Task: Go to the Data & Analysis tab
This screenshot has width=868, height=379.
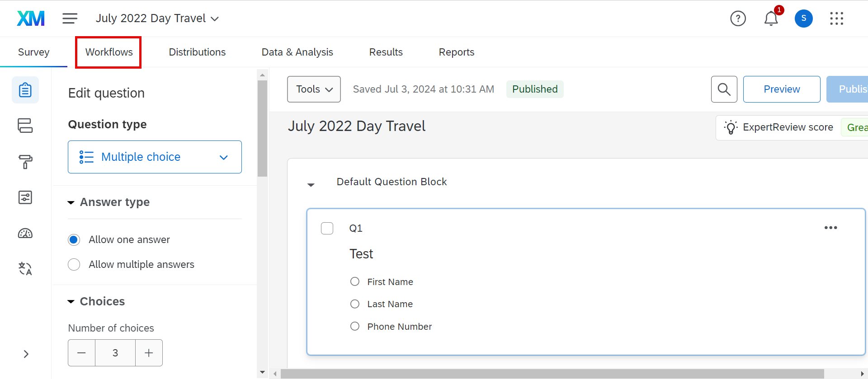Action: pos(297,52)
